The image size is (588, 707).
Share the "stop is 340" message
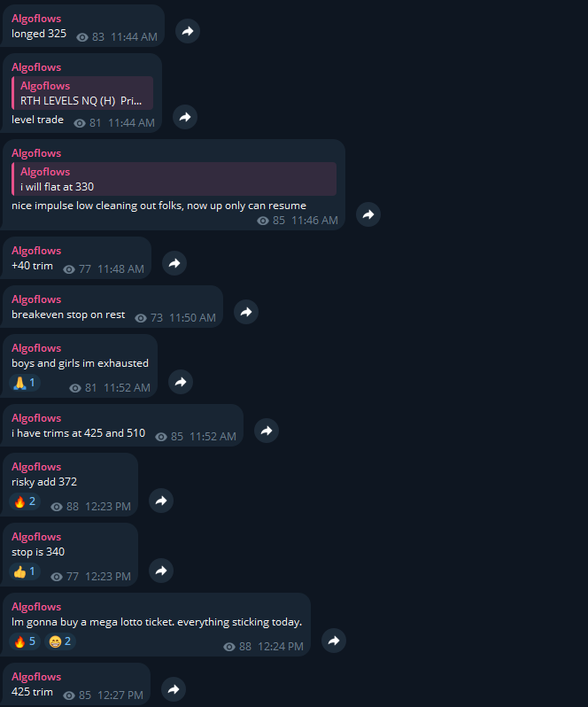(x=161, y=571)
